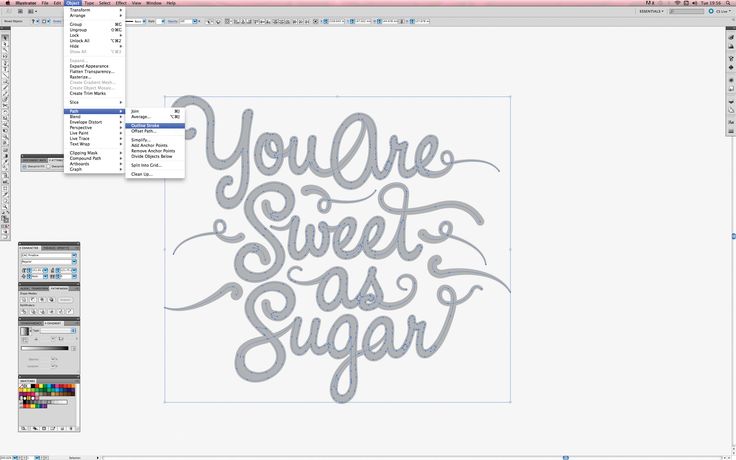The height and width of the screenshot is (460, 736).
Task: Open the font style dropdown in Character panel
Action: point(74,261)
